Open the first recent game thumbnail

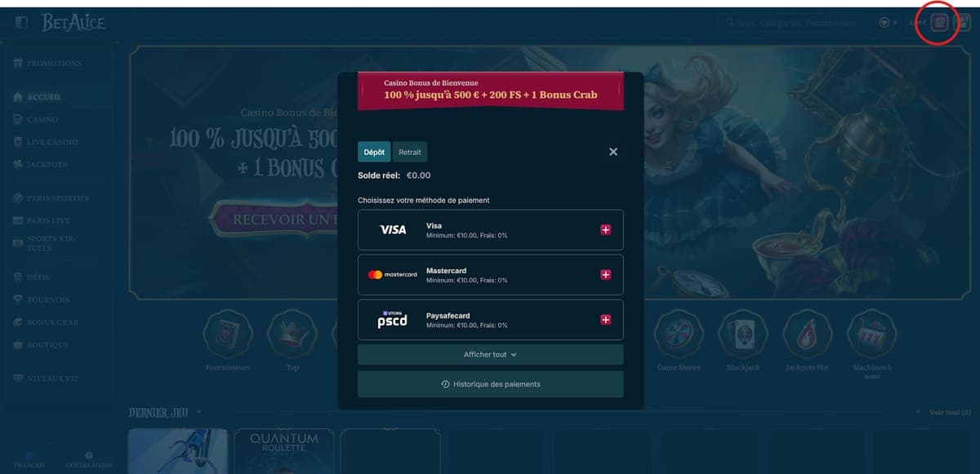178,451
